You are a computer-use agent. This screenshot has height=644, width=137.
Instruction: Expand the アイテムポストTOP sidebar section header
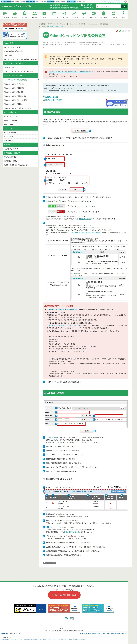point(20,112)
